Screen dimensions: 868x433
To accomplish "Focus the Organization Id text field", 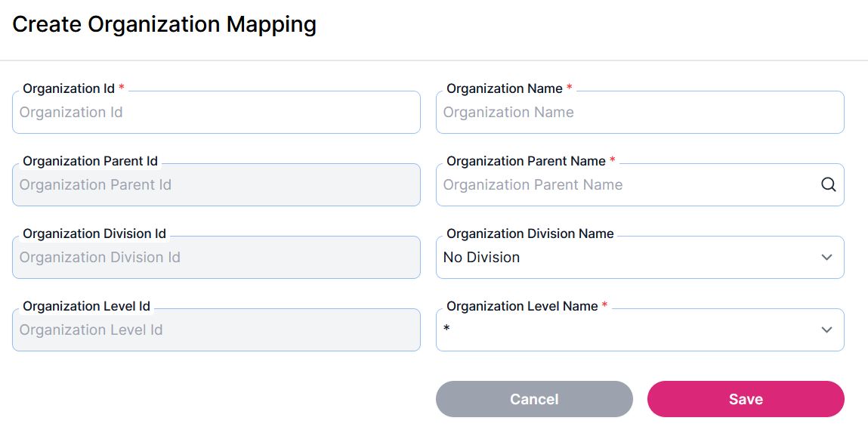I will coord(216,113).
